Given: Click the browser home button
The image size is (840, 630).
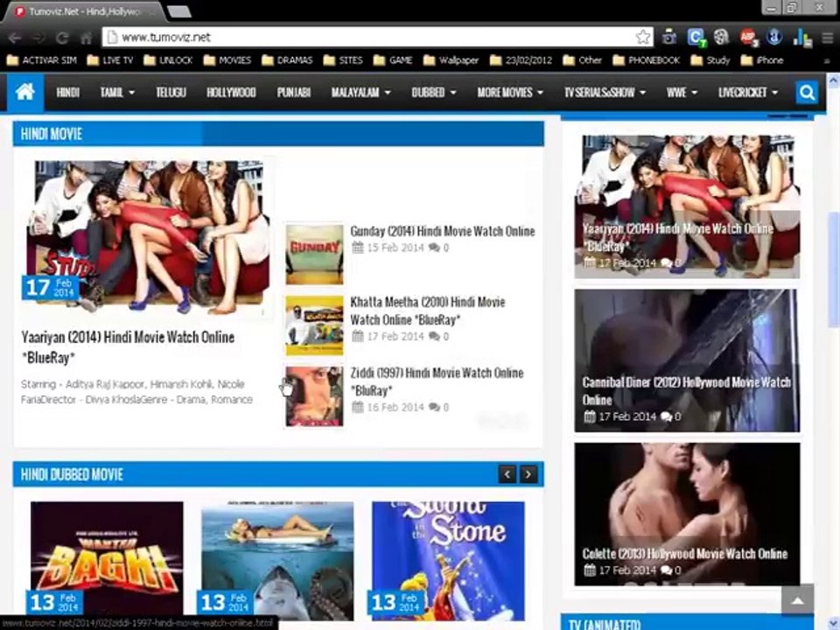Looking at the screenshot, I should point(87,38).
